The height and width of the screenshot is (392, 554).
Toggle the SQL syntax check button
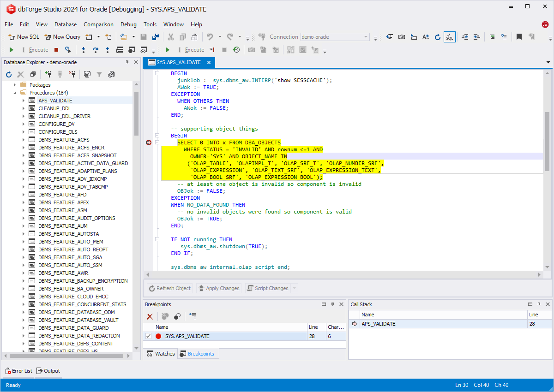(x=449, y=37)
